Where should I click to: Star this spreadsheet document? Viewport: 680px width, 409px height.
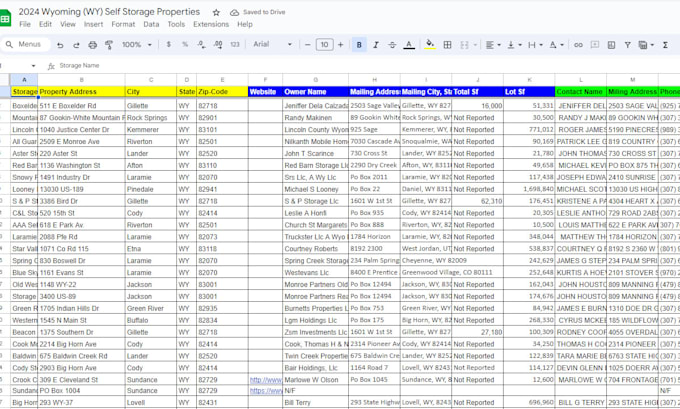(216, 13)
